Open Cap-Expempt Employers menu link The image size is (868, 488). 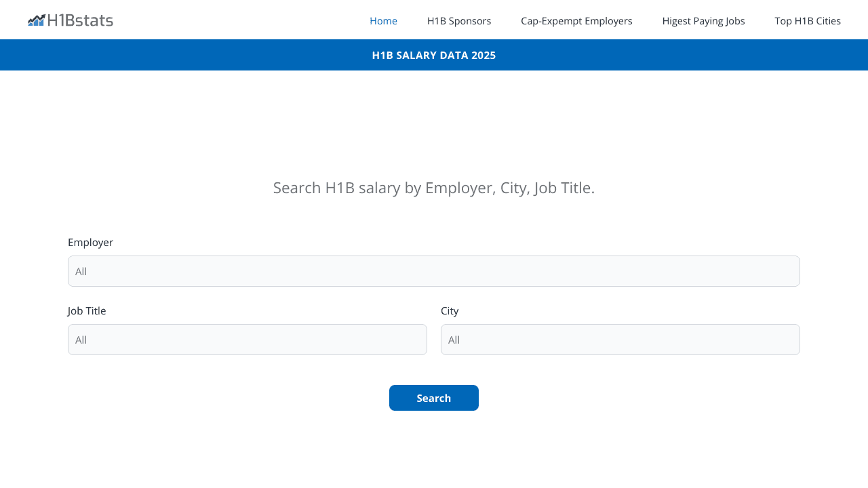[x=576, y=21]
